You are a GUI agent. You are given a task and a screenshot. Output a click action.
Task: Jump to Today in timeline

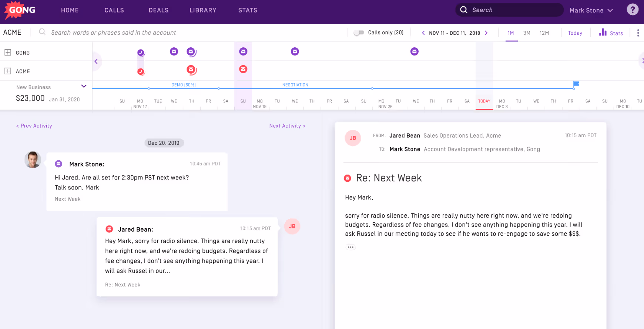pyautogui.click(x=575, y=33)
